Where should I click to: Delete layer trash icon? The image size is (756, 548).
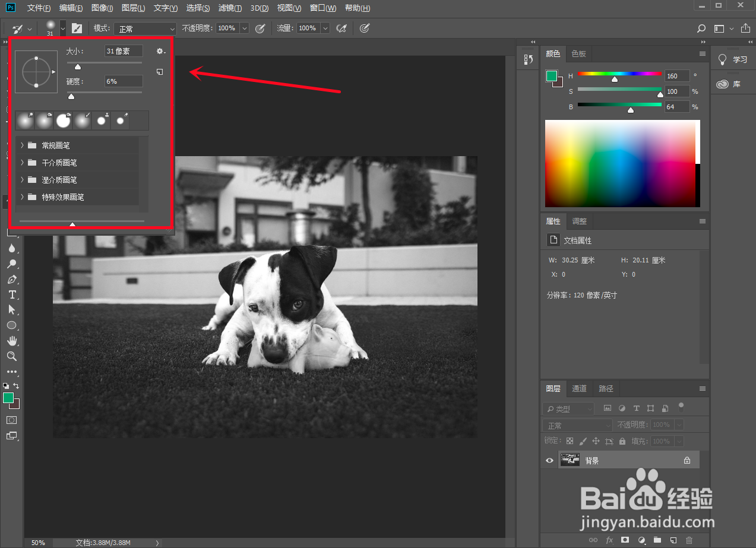tap(689, 540)
